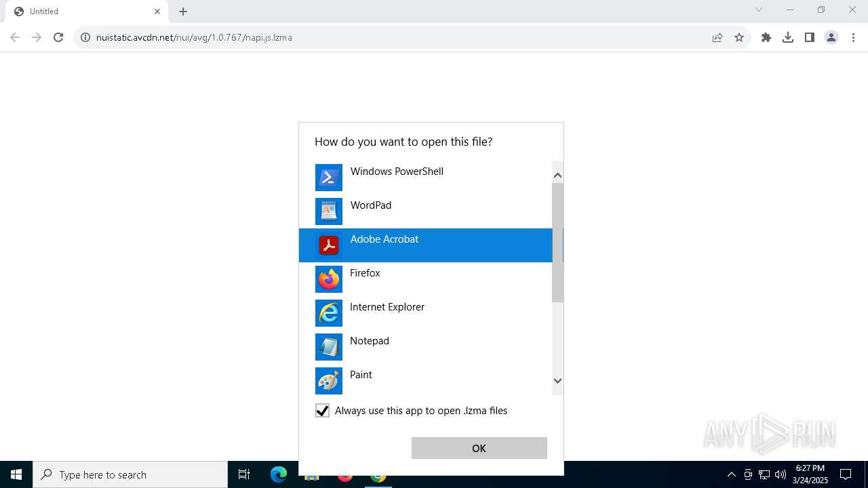Screen dimensions: 868x488
Task: Click the Notepad label
Action: coord(370,341)
